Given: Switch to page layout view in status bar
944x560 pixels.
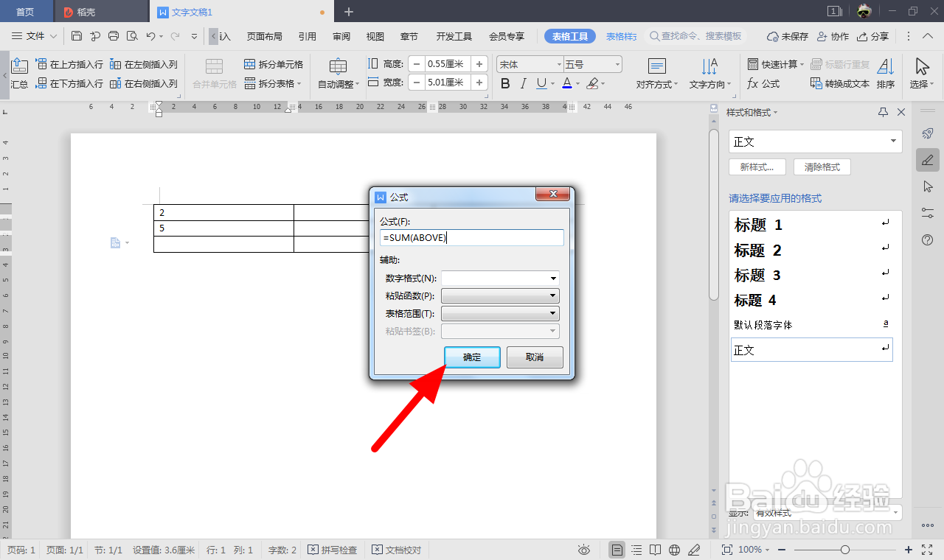Looking at the screenshot, I should tap(617, 550).
